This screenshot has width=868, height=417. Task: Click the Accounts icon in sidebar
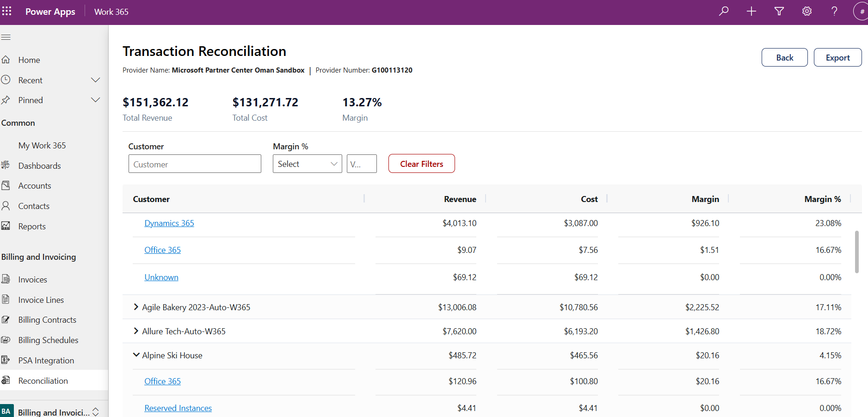pos(6,185)
